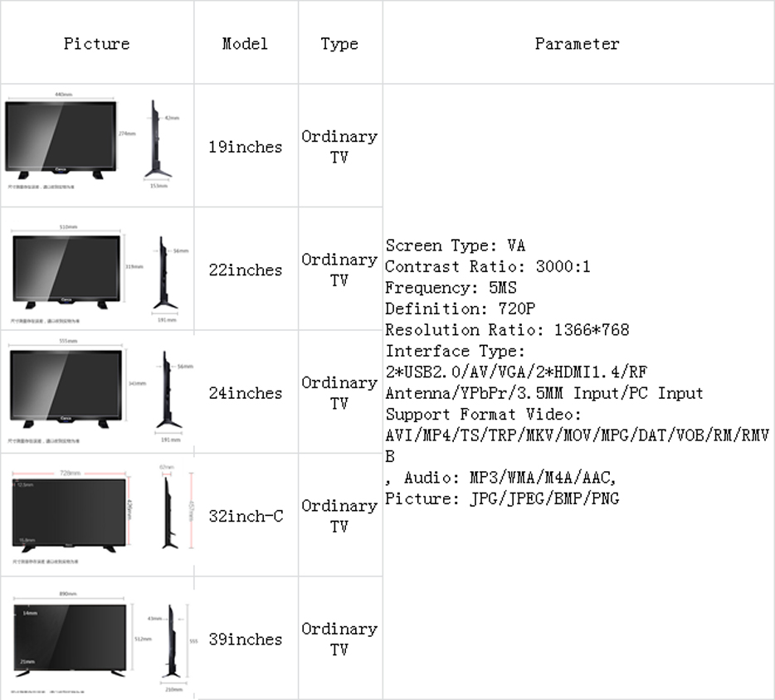Select the Type column header

339,43
